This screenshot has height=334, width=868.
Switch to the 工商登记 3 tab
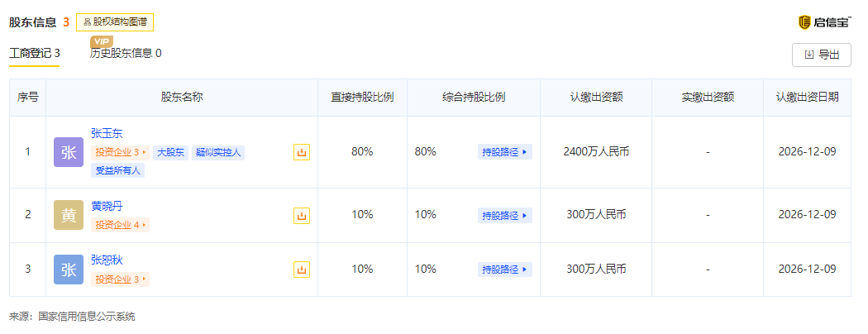pyautogui.click(x=35, y=53)
